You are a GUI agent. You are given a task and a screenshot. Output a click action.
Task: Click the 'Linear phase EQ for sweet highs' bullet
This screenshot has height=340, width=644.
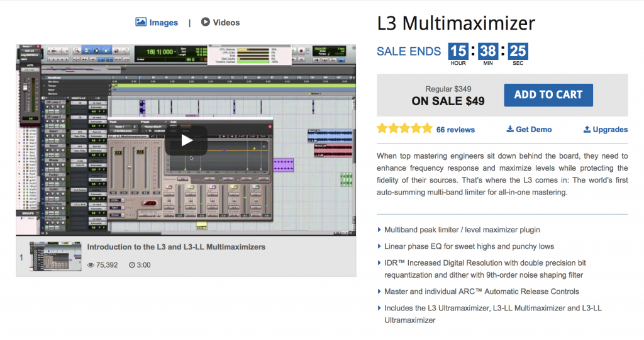tap(469, 246)
